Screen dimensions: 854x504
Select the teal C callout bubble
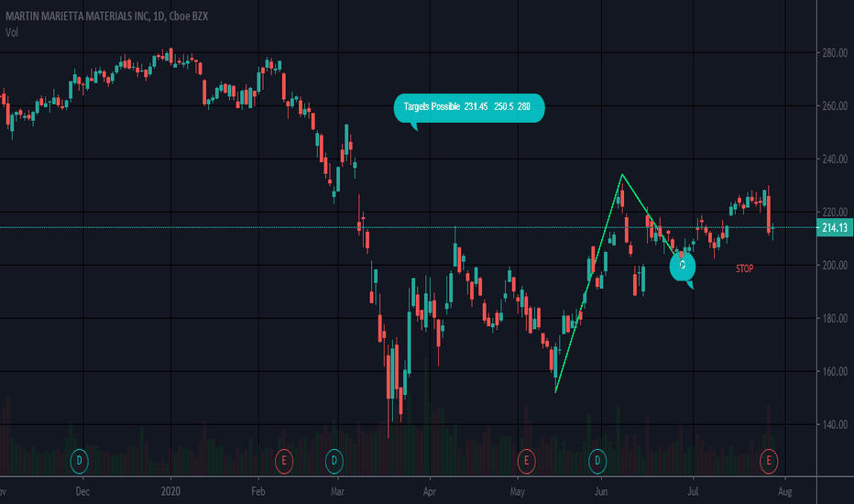[683, 266]
